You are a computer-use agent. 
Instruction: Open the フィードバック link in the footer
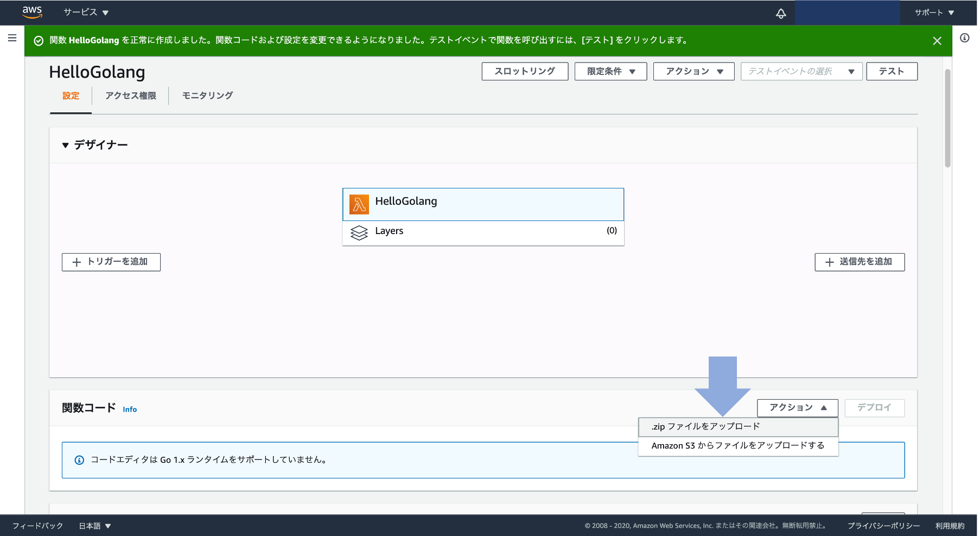pyautogui.click(x=38, y=526)
